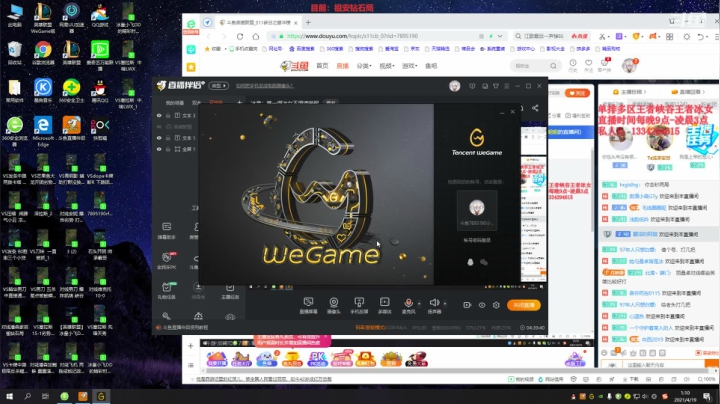Add camera source (摄像头)
The height and width of the screenshot is (404, 720).
point(334,305)
